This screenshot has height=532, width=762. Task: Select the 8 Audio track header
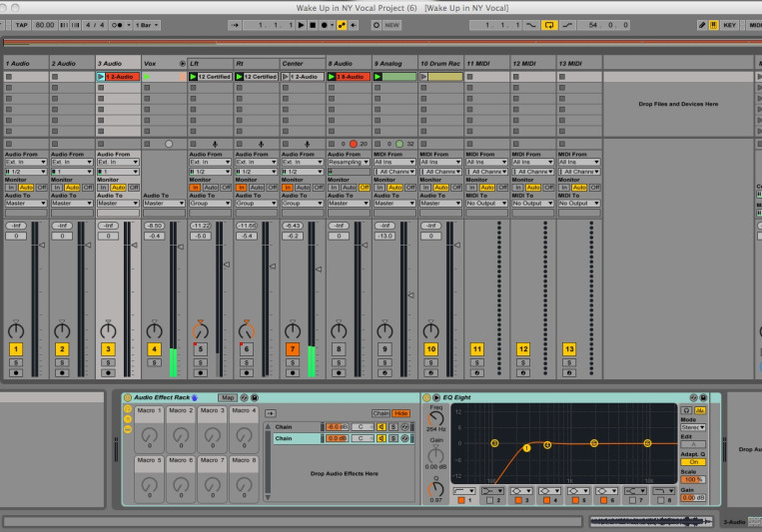[349, 64]
